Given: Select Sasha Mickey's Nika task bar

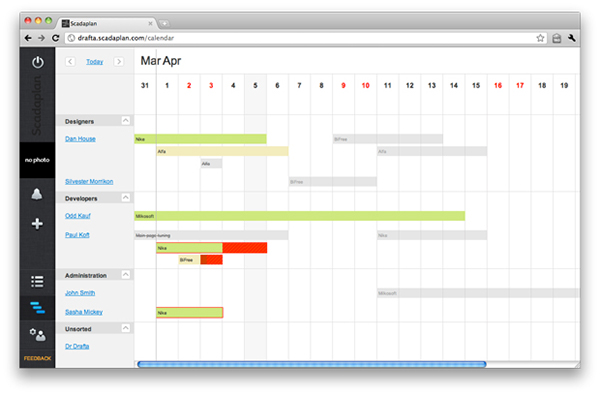Looking at the screenshot, I should click(190, 313).
